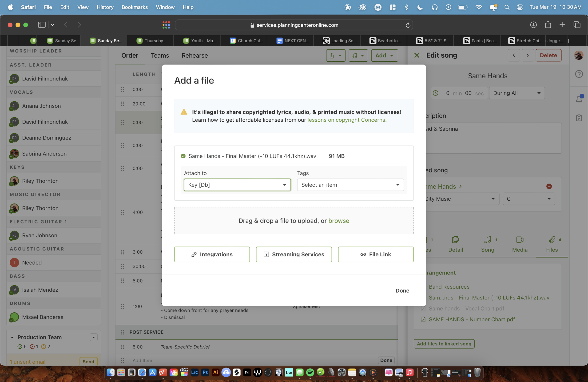Image resolution: width=588 pixels, height=382 pixels.
Task: Click Done in Add a file dialog
Action: click(402, 290)
